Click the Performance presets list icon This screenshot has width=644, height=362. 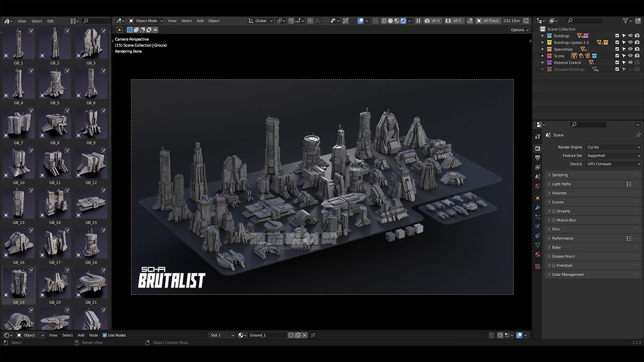[629, 238]
